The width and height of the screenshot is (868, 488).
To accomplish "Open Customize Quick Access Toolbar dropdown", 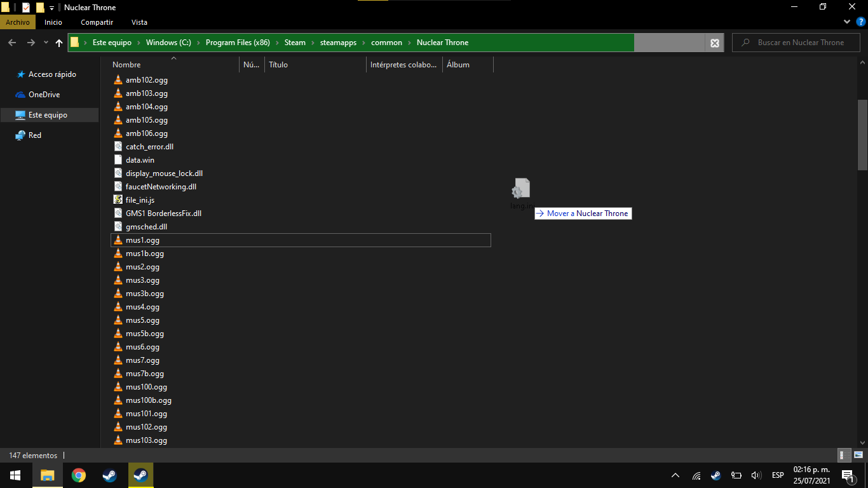I will coord(51,8).
